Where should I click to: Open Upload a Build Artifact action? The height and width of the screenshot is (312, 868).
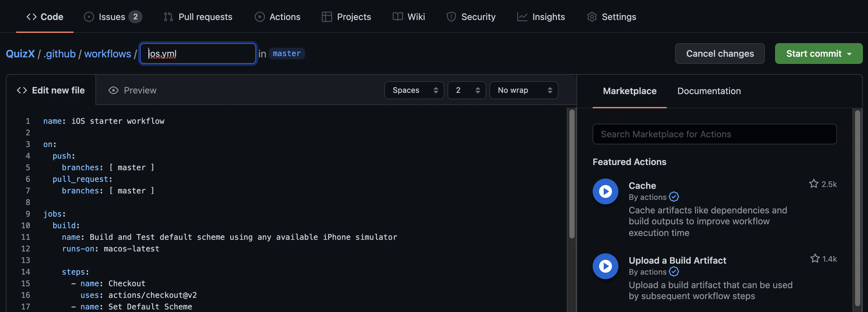[x=677, y=260]
